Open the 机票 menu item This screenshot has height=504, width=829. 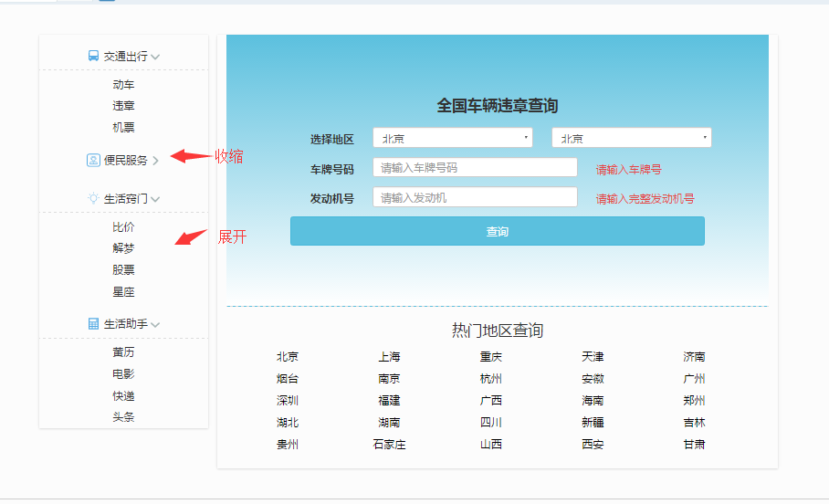(x=124, y=128)
